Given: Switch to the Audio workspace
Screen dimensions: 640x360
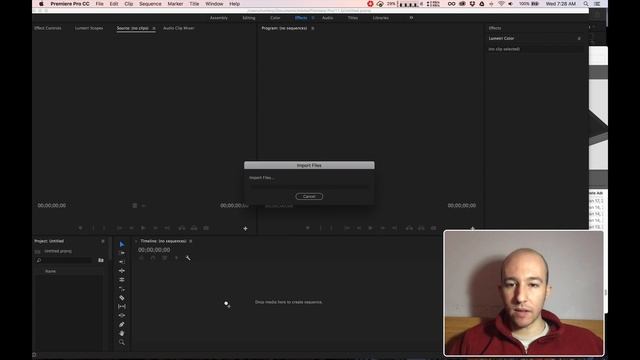Looking at the screenshot, I should point(327,18).
